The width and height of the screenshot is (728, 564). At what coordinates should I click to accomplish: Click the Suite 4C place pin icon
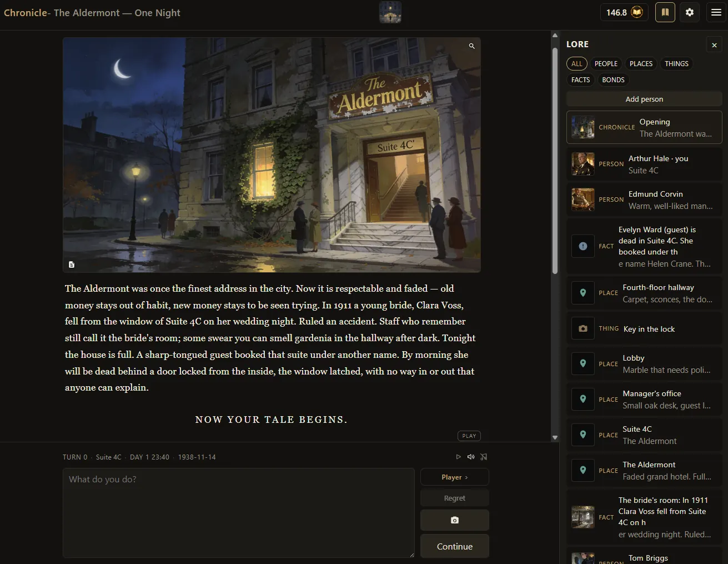[583, 435]
